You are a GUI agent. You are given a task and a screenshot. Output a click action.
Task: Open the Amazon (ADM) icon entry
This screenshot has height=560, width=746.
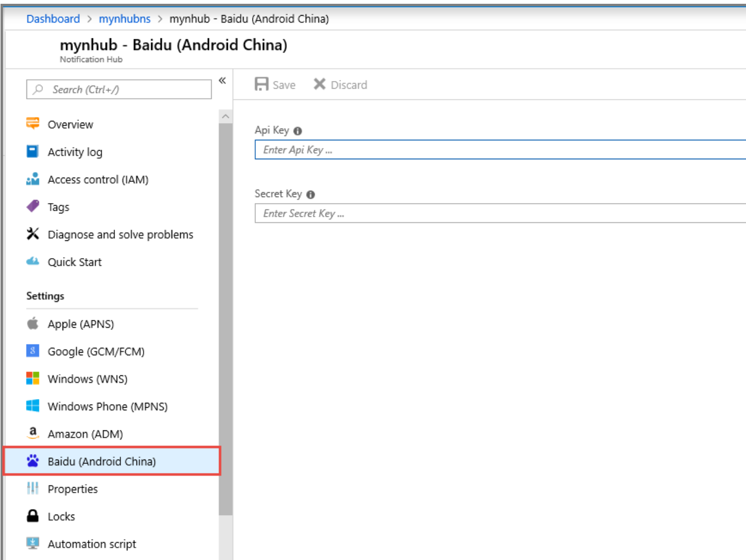(x=33, y=433)
